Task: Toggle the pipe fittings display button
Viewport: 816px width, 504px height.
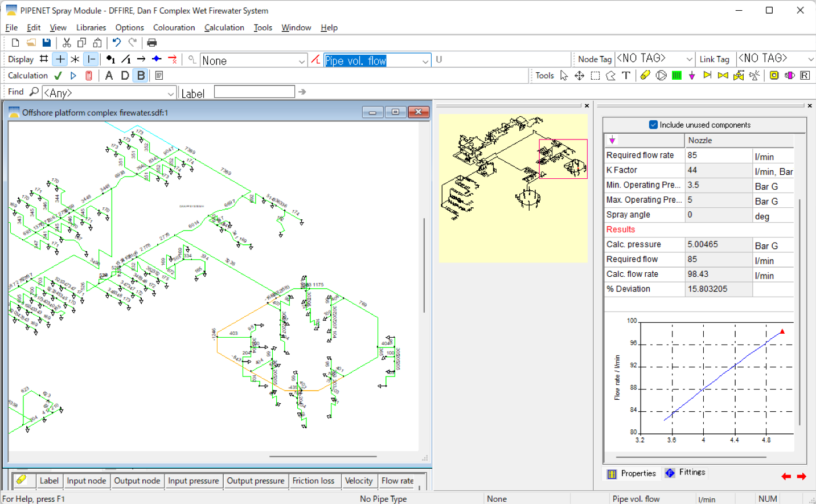Action: point(91,59)
